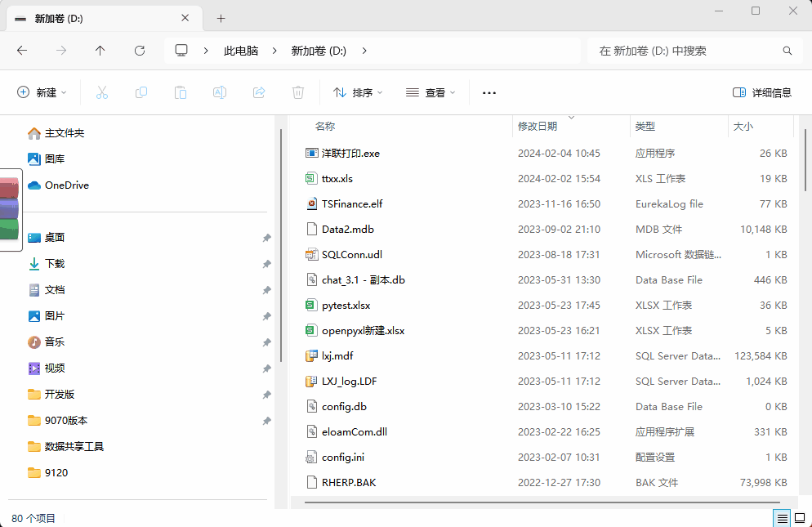Sort files by 修改日期 column header
Image resolution: width=812 pixels, height=527 pixels.
click(538, 127)
